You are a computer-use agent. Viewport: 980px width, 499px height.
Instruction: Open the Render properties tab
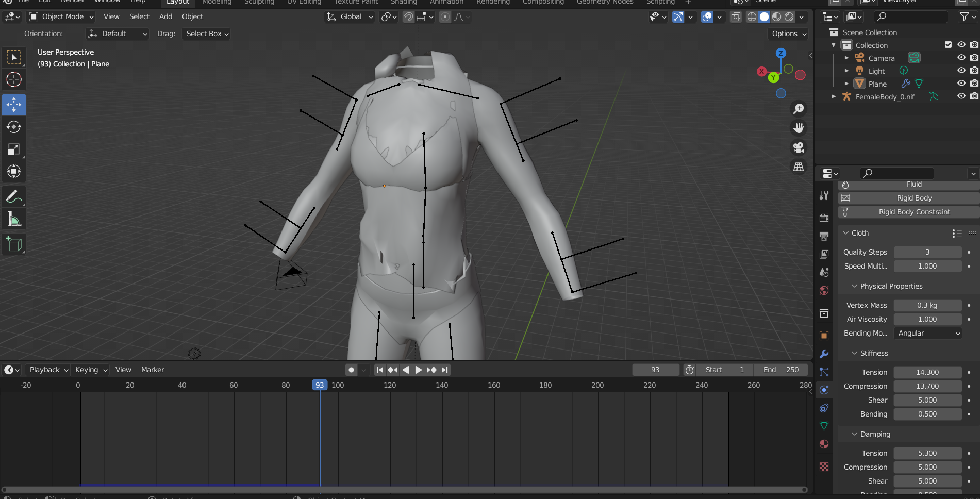[x=824, y=218]
